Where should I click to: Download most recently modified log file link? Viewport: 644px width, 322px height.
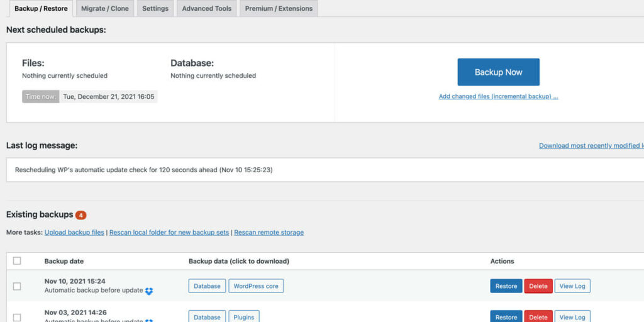(x=591, y=146)
